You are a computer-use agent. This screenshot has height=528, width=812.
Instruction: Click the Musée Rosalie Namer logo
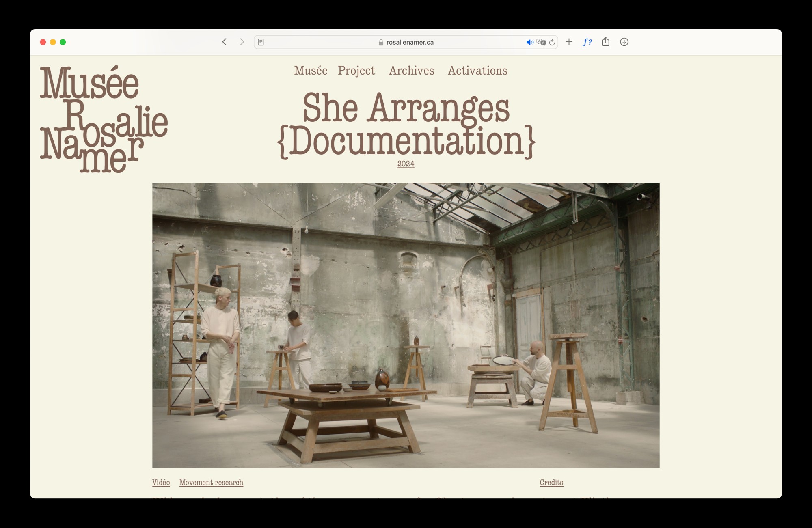(103, 119)
